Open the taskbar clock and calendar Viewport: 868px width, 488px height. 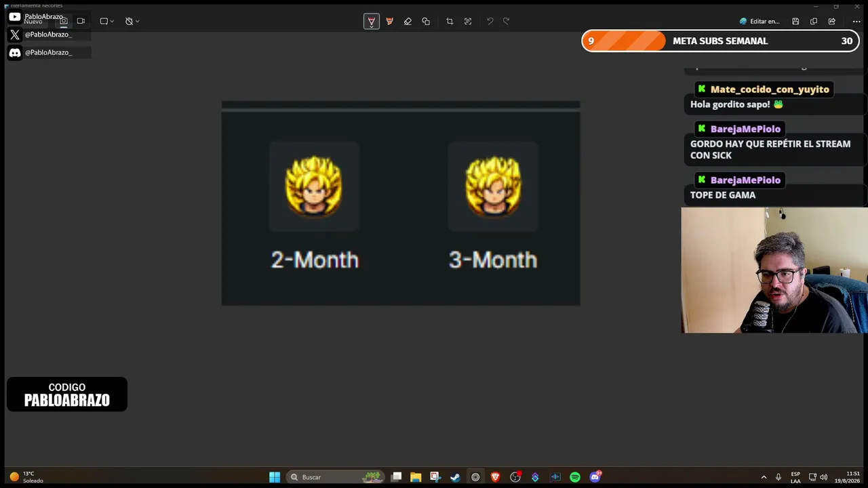click(x=848, y=477)
